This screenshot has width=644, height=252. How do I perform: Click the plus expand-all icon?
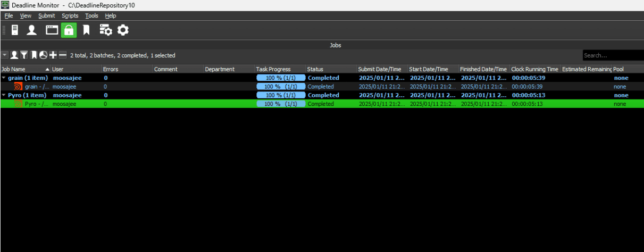(53, 55)
